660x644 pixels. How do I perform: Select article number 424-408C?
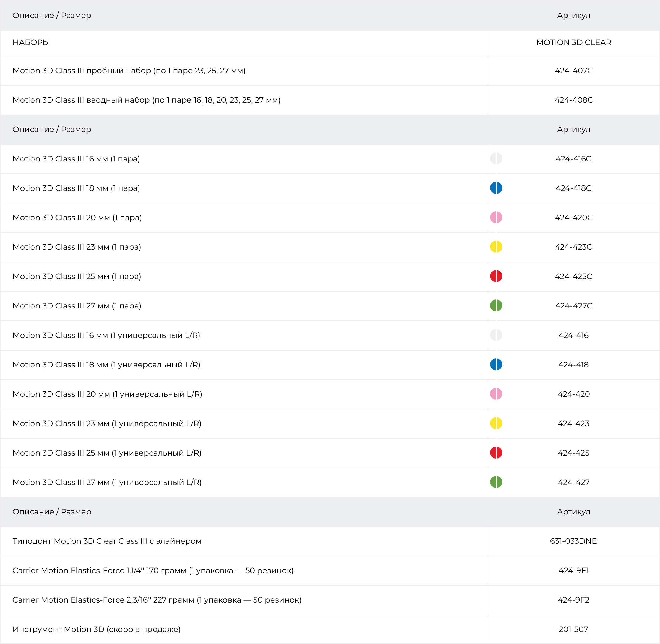click(x=573, y=100)
